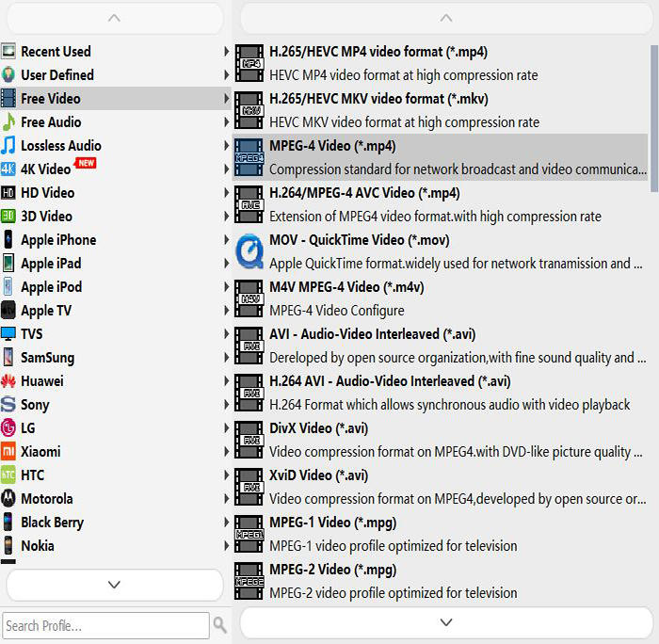Select MPEG-1 Video (*.mpg) format

coord(440,534)
